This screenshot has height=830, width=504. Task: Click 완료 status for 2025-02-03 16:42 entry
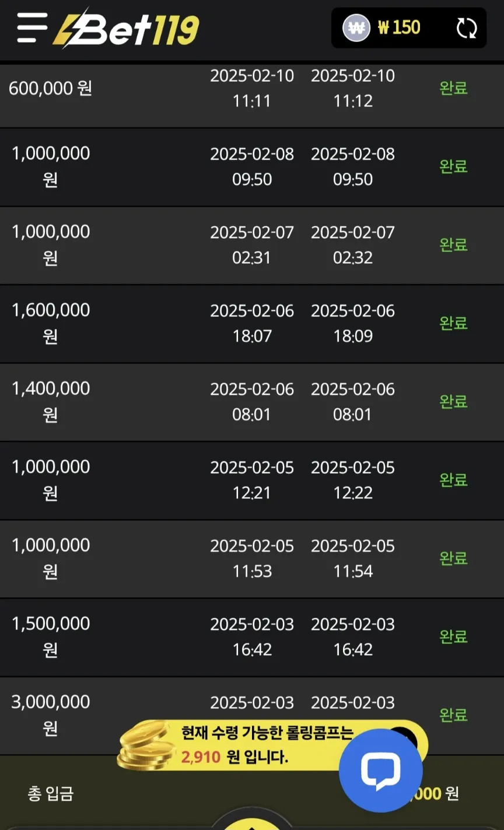(x=454, y=636)
